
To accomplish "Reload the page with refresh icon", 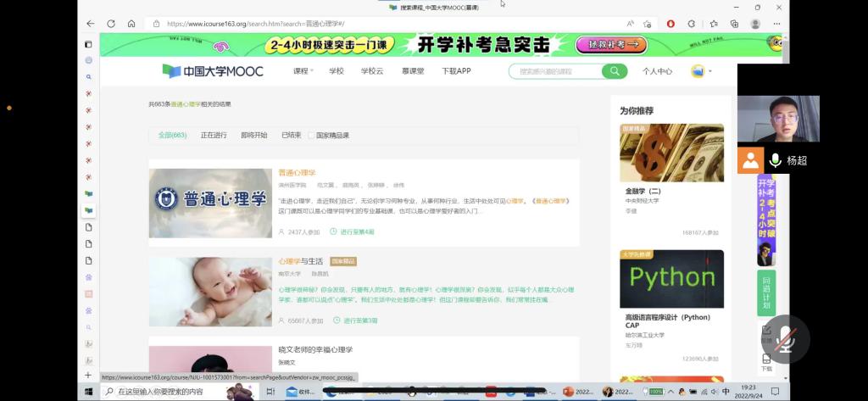I will 111,24.
